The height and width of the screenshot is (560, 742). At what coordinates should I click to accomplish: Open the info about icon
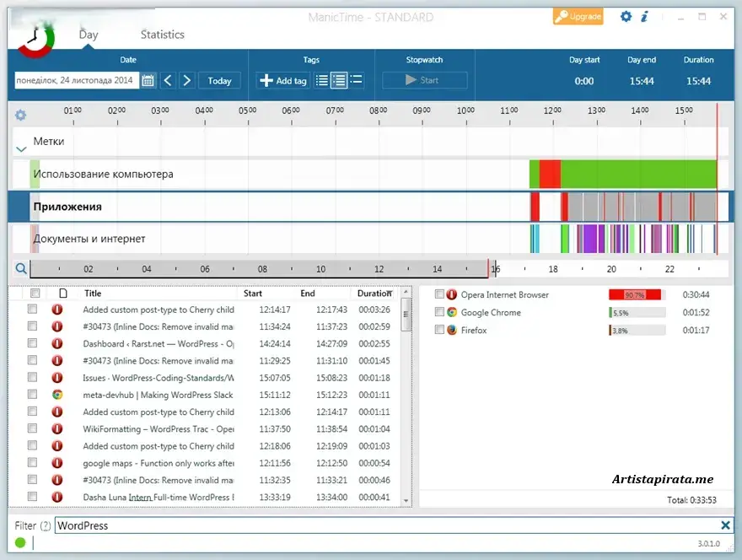click(645, 16)
